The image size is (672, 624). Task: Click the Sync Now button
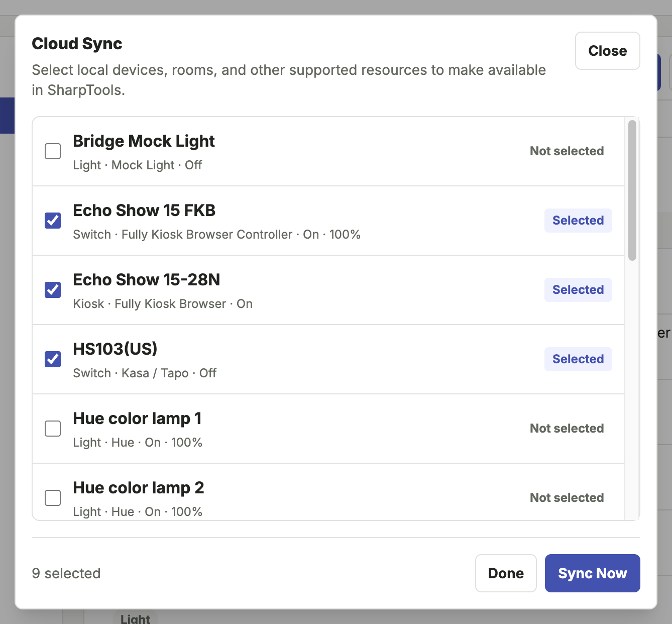592,573
